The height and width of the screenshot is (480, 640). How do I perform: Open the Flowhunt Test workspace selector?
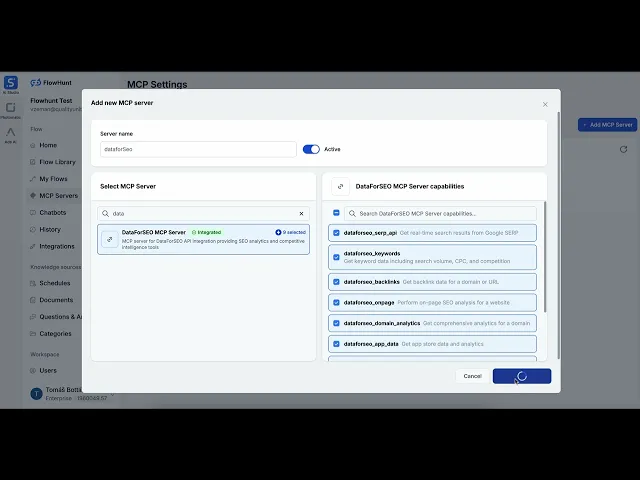point(56,104)
